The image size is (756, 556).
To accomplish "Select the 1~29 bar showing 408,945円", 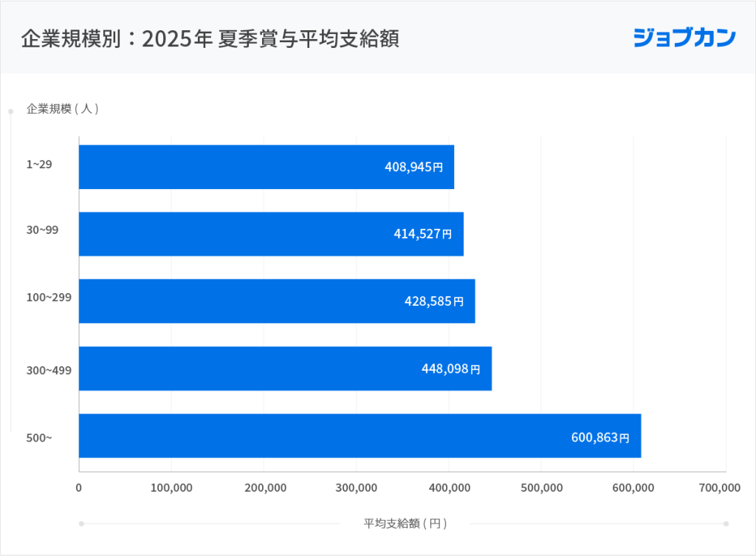I will (x=267, y=167).
